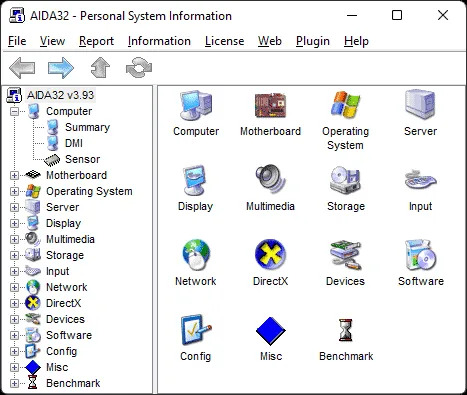Click the AIDA32 title bar application icon
467x395 pixels.
coord(17,16)
